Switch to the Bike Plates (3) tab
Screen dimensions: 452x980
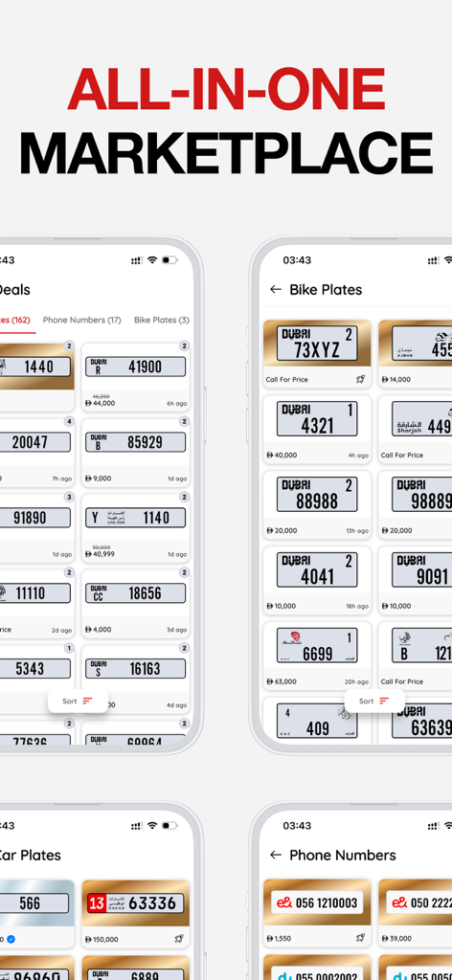click(x=161, y=320)
